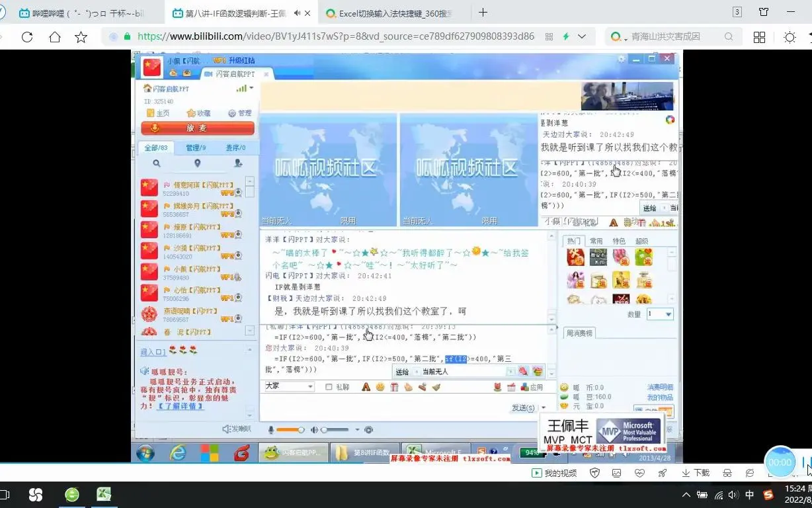Click the 青海山洪灾害成因 search box
Viewport: 812px width, 508px height.
[672, 37]
